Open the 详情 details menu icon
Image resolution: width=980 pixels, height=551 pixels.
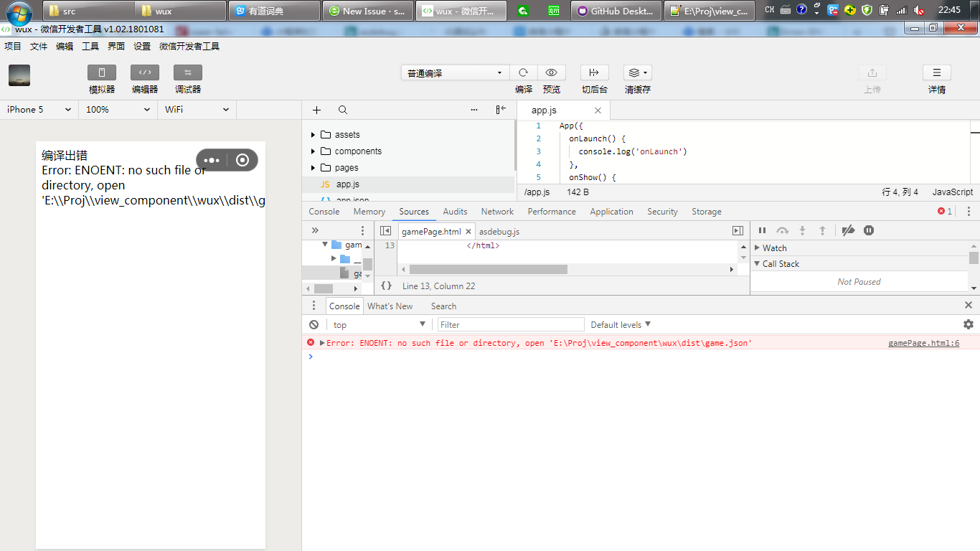click(937, 72)
